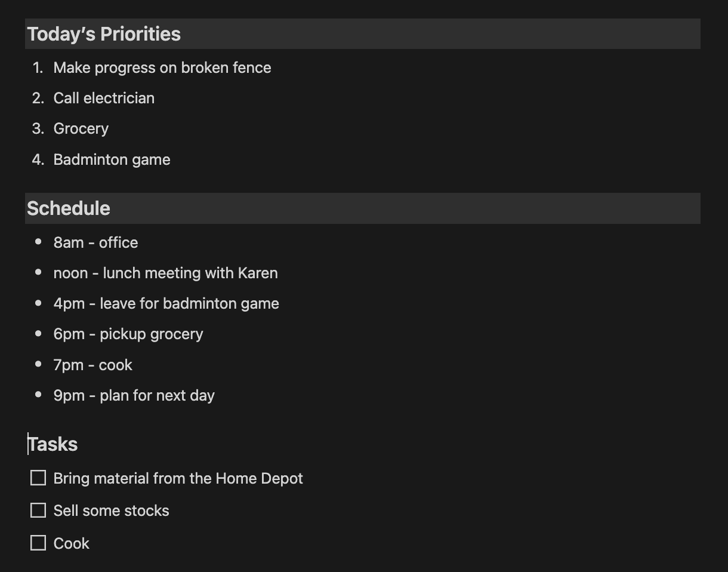The height and width of the screenshot is (572, 728).
Task: Click the Sell some stocks task text
Action: click(x=111, y=511)
